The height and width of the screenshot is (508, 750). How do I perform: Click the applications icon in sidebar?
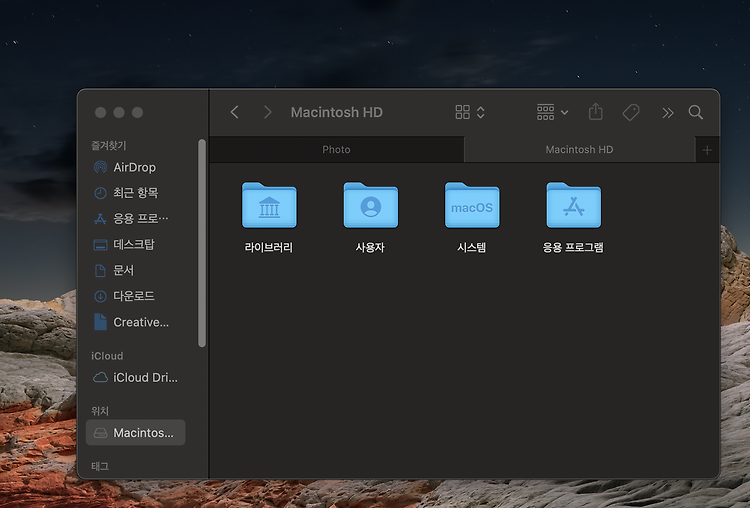point(100,219)
